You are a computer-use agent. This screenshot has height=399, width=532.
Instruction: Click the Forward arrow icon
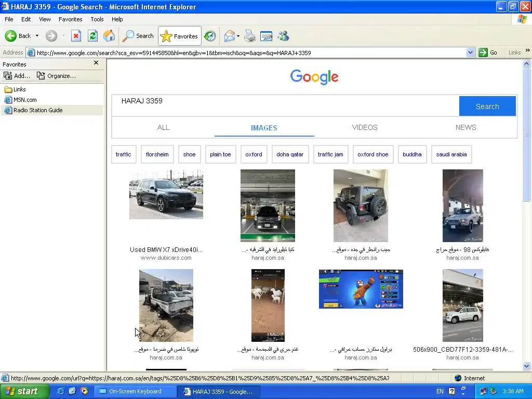[x=51, y=36]
